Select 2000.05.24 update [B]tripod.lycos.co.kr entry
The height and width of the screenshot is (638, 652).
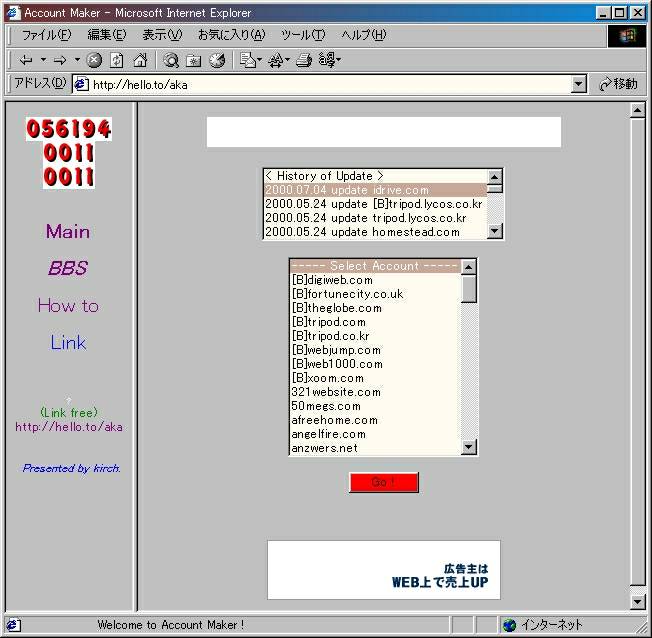(375, 204)
